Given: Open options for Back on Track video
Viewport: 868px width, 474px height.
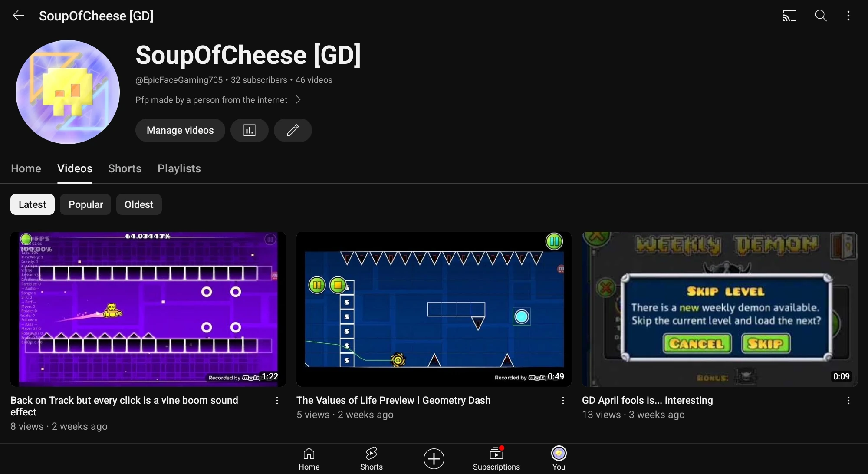Looking at the screenshot, I should click(277, 401).
